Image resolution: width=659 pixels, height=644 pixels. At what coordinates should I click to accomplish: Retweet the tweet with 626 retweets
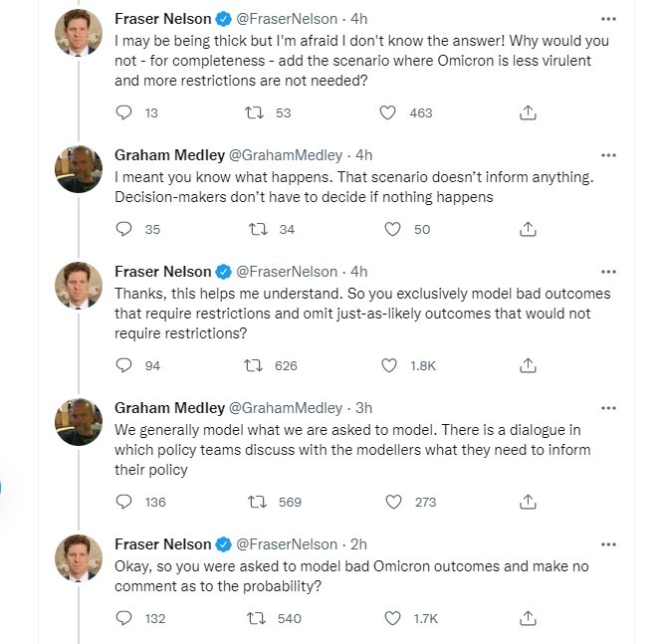coord(255,365)
